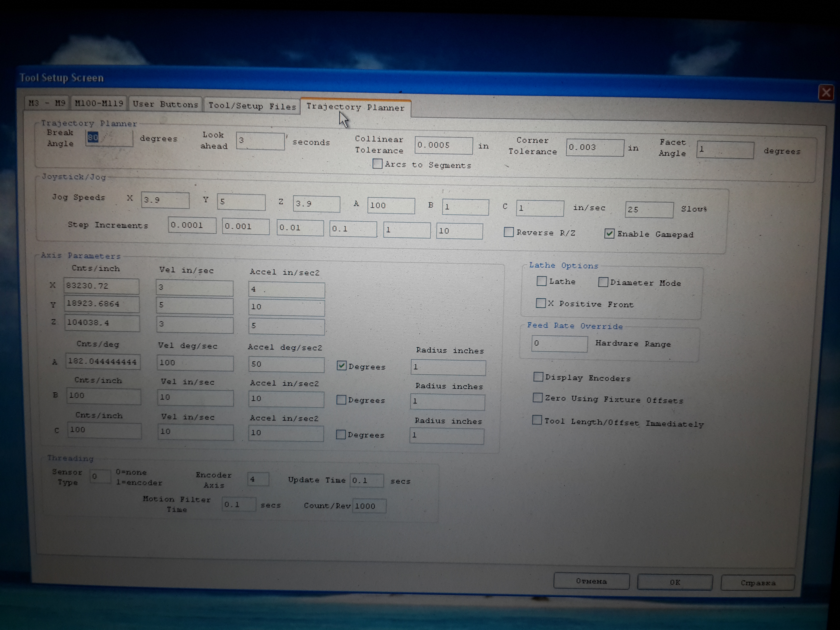Click the Отмена cancel button
This screenshot has height=630, width=840.
pos(591,581)
